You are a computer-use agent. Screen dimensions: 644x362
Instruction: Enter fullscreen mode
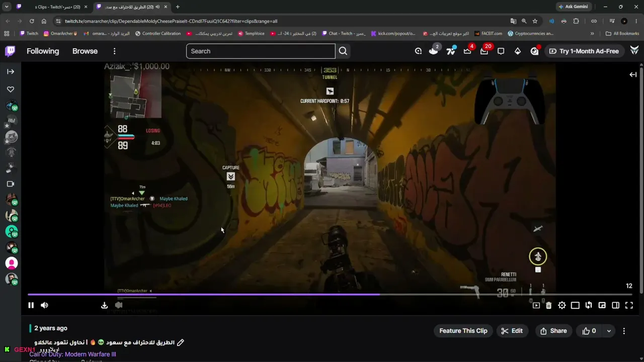pos(629,305)
